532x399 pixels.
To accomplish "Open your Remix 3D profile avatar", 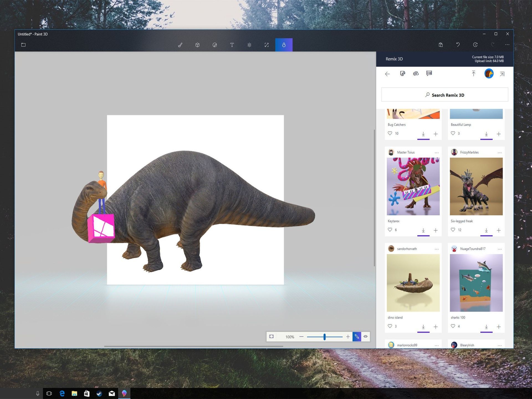I will pyautogui.click(x=489, y=73).
